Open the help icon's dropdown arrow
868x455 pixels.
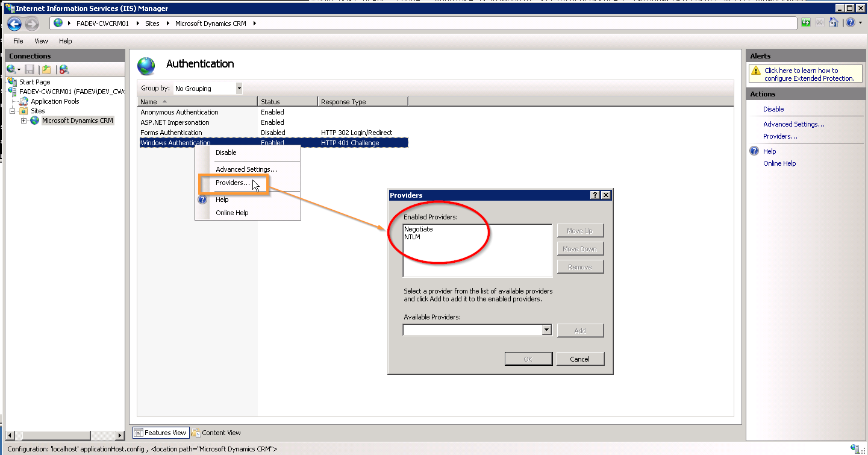[860, 23]
